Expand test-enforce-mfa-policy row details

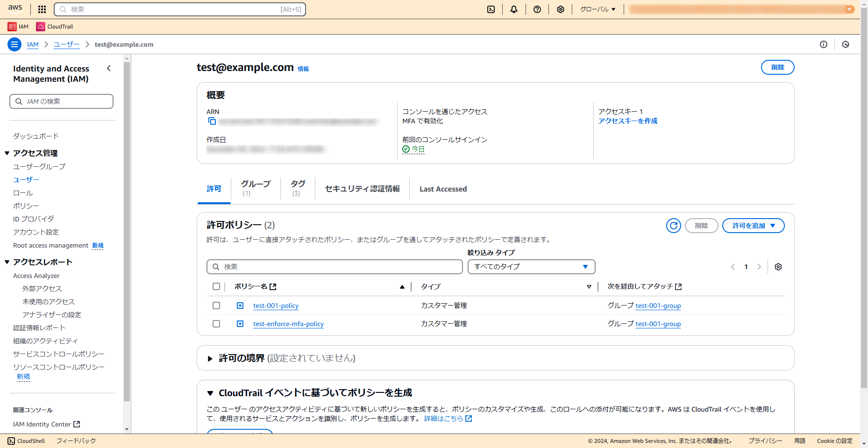click(240, 324)
